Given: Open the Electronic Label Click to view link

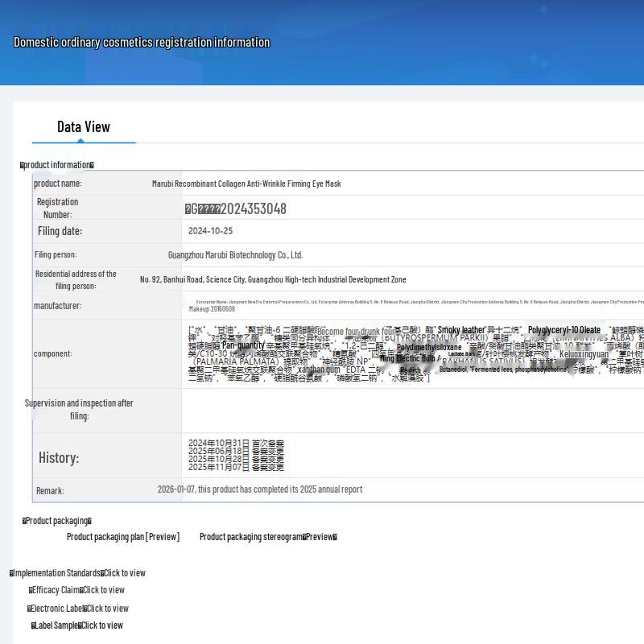Looking at the screenshot, I should tap(78, 609).
